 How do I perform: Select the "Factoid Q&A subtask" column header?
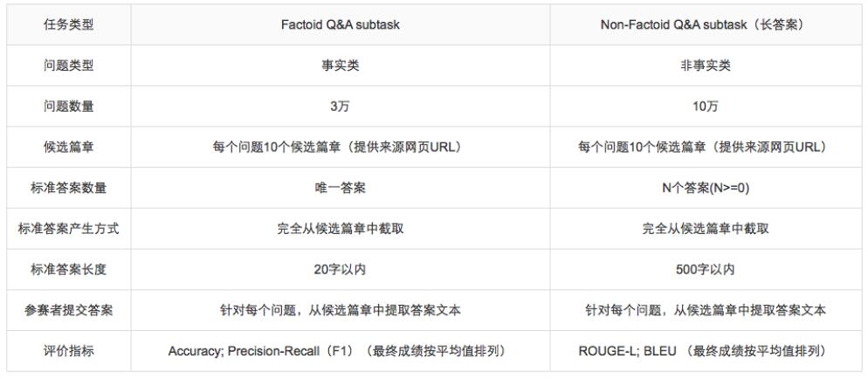tap(341, 25)
